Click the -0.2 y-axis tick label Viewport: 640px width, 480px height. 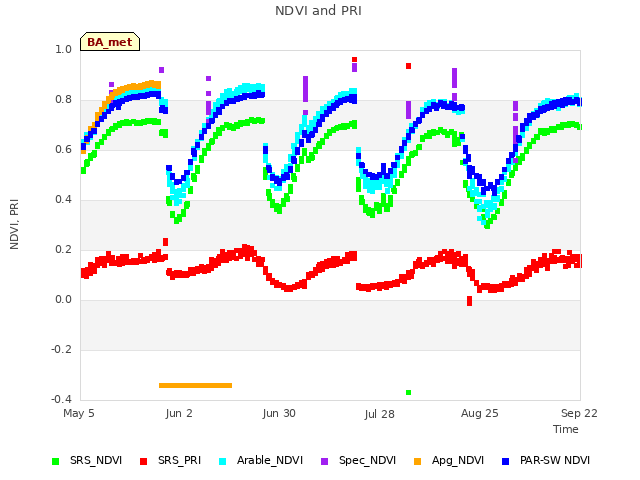tap(61, 350)
